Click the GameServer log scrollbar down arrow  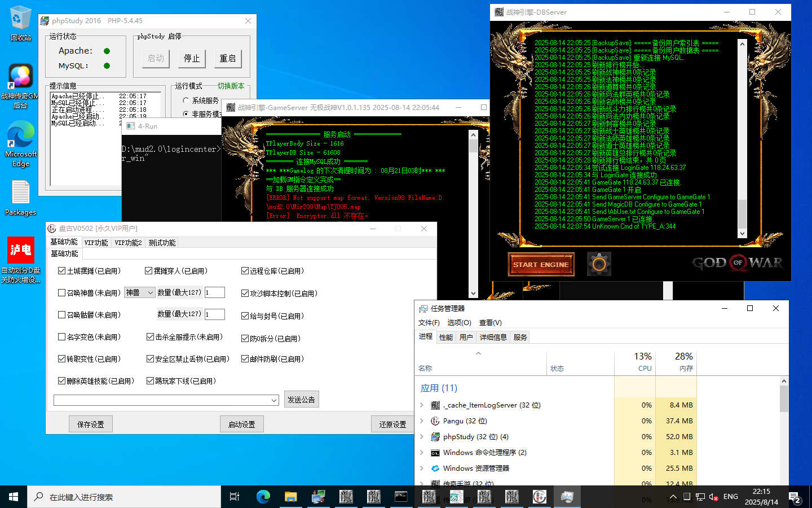point(474,294)
